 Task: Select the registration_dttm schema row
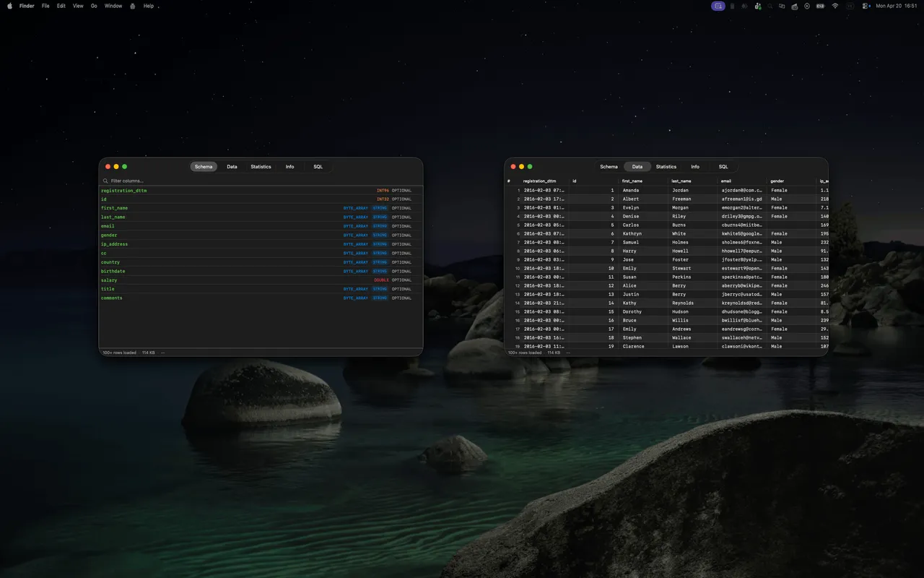261,191
